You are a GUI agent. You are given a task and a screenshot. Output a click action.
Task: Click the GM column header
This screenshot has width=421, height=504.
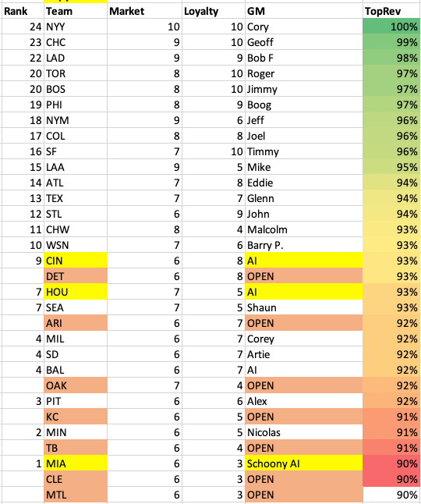pyautogui.click(x=304, y=11)
